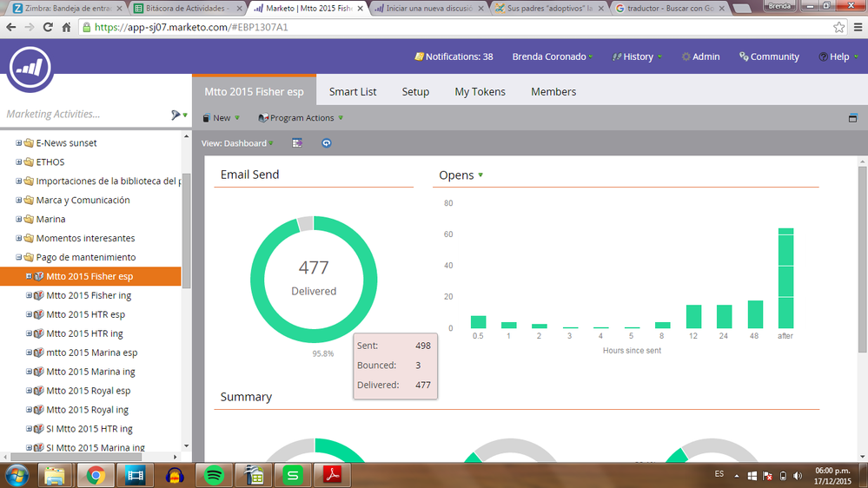868x488 pixels.
Task: Open the Notifications: 38 link
Action: point(454,56)
